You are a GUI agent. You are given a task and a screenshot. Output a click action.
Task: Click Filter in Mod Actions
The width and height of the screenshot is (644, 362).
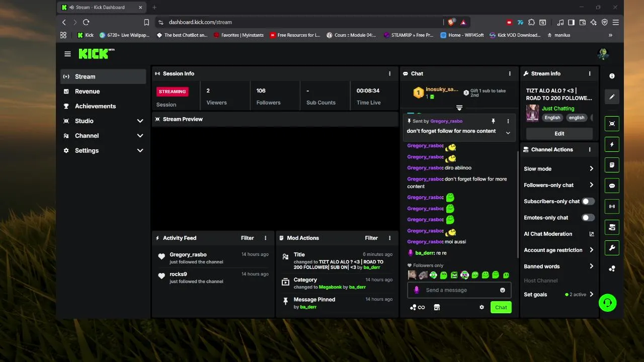371,238
